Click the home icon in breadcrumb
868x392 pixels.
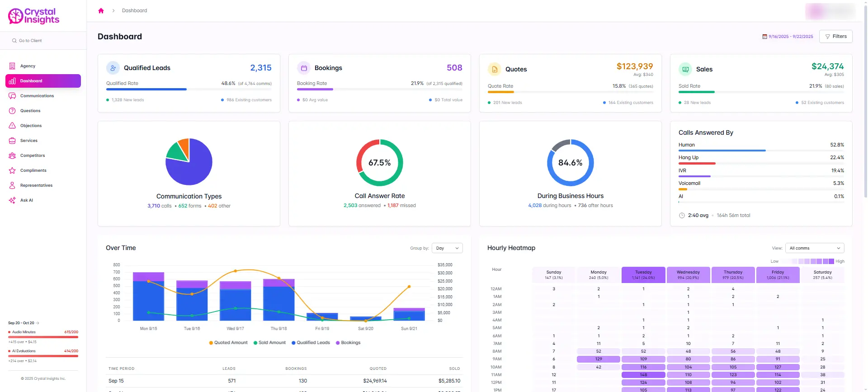(x=101, y=10)
